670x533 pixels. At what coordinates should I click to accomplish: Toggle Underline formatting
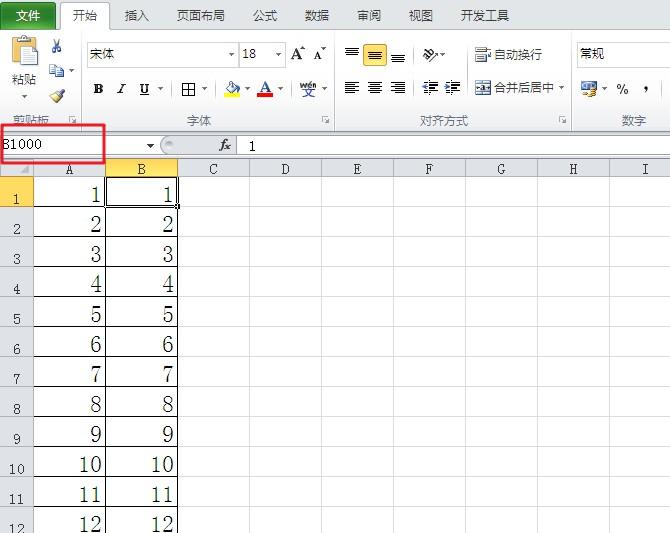pyautogui.click(x=144, y=89)
